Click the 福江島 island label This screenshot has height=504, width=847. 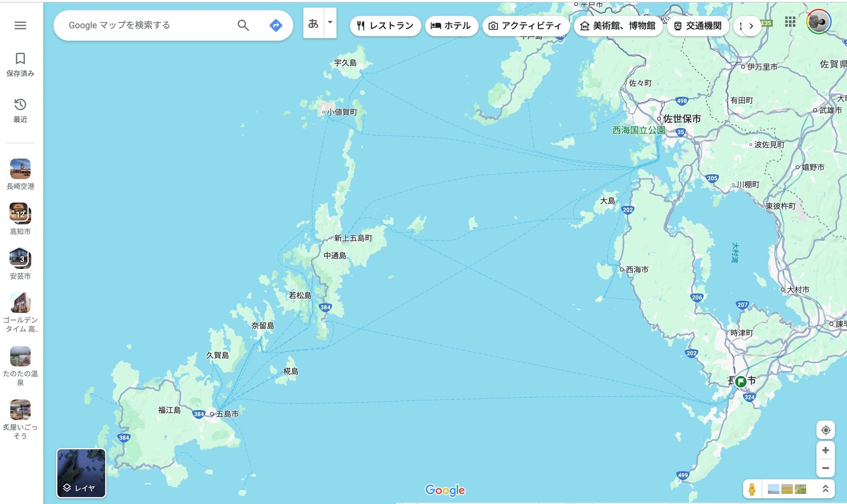[169, 410]
